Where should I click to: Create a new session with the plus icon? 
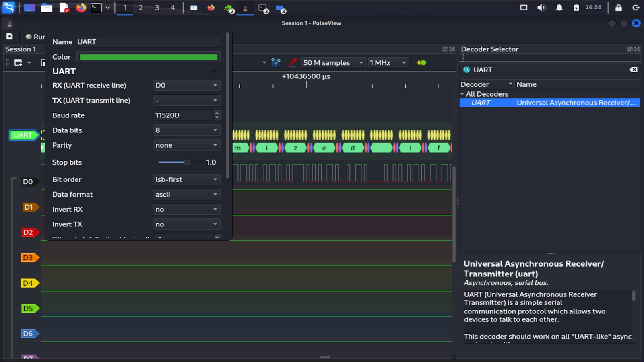click(x=9, y=36)
